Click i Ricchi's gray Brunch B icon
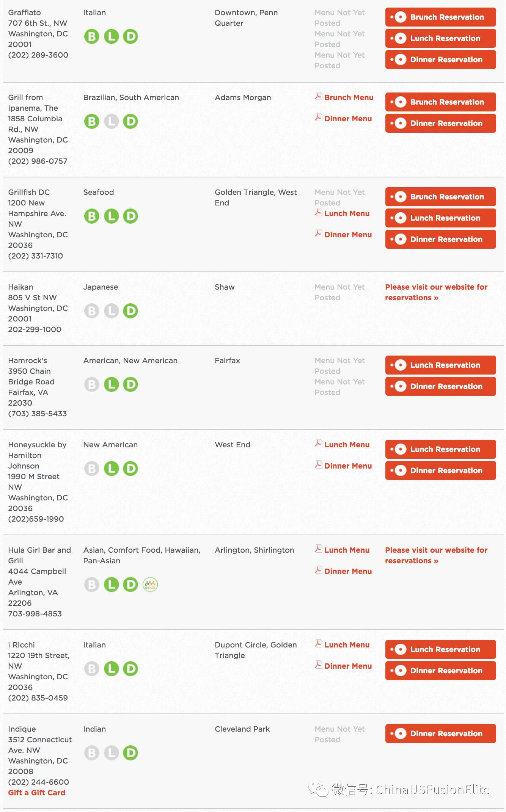The image size is (506, 812). coord(91,669)
